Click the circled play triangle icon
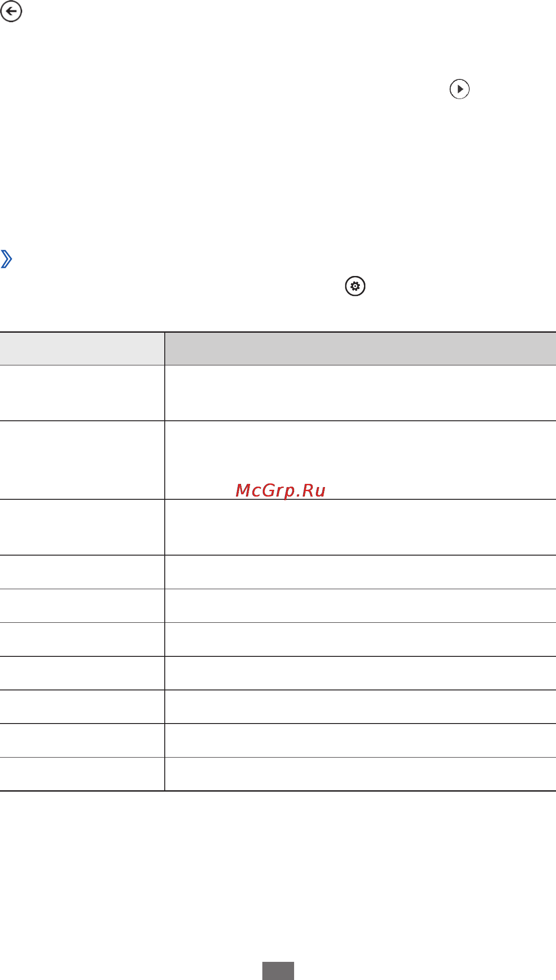This screenshot has height=980, width=556. pyautogui.click(x=459, y=89)
